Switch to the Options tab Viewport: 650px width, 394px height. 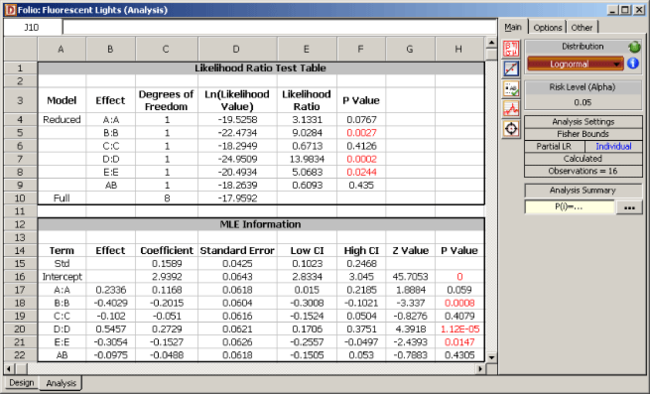547,28
